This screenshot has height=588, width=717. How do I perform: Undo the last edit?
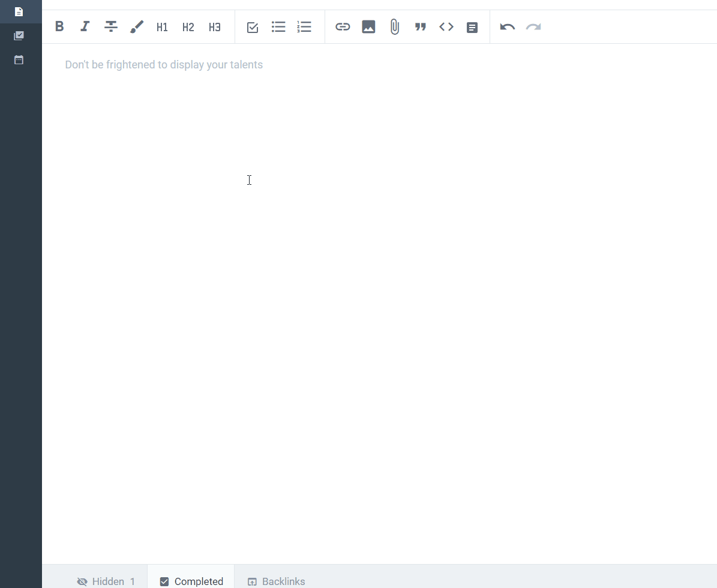(507, 27)
